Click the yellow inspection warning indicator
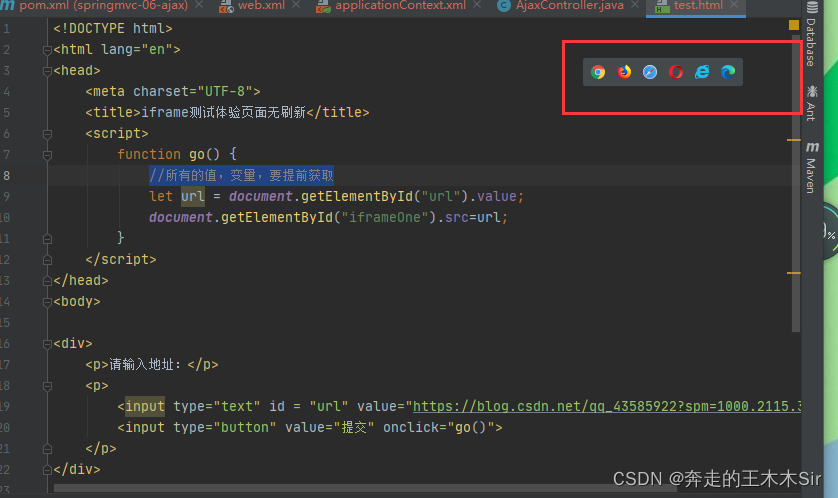This screenshot has width=838, height=498. click(x=794, y=25)
